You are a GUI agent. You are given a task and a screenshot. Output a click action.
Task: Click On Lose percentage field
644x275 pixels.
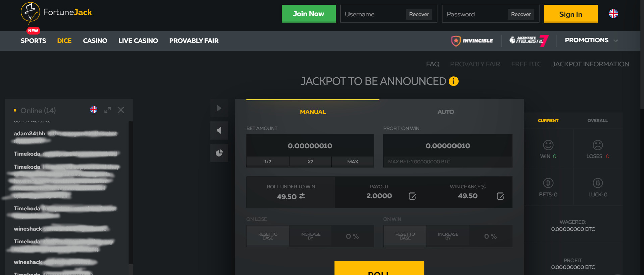[x=353, y=236]
